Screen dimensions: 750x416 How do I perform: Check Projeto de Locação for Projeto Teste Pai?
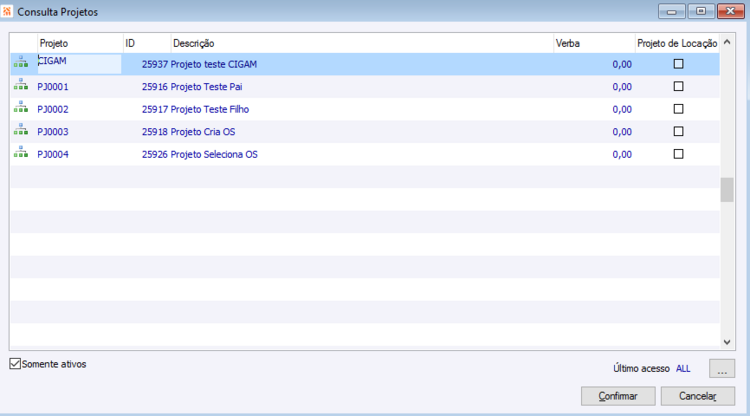(678, 86)
